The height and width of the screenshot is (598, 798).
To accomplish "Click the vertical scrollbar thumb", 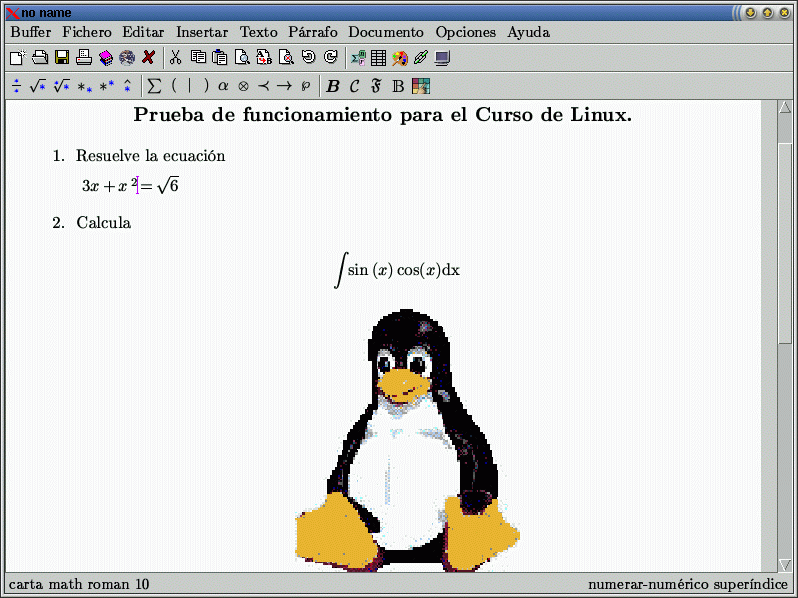I will [x=785, y=243].
